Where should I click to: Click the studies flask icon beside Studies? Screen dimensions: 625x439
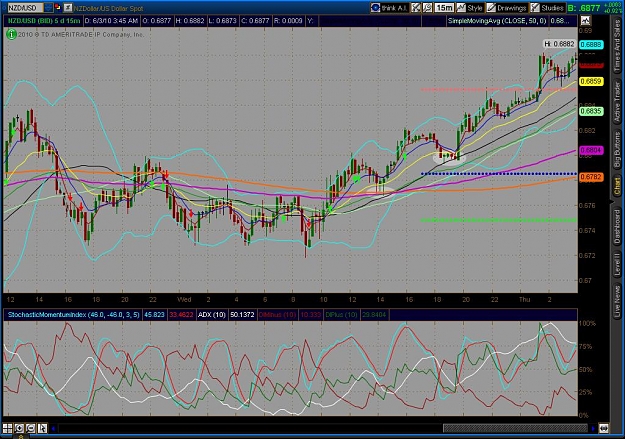pyautogui.click(x=535, y=8)
